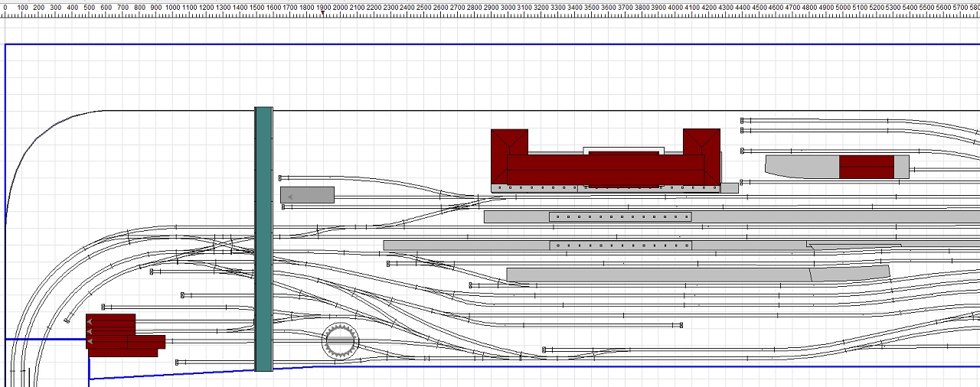Select the tall teal bridge spanning the tracks
This screenshot has width=980, height=387.
click(263, 239)
